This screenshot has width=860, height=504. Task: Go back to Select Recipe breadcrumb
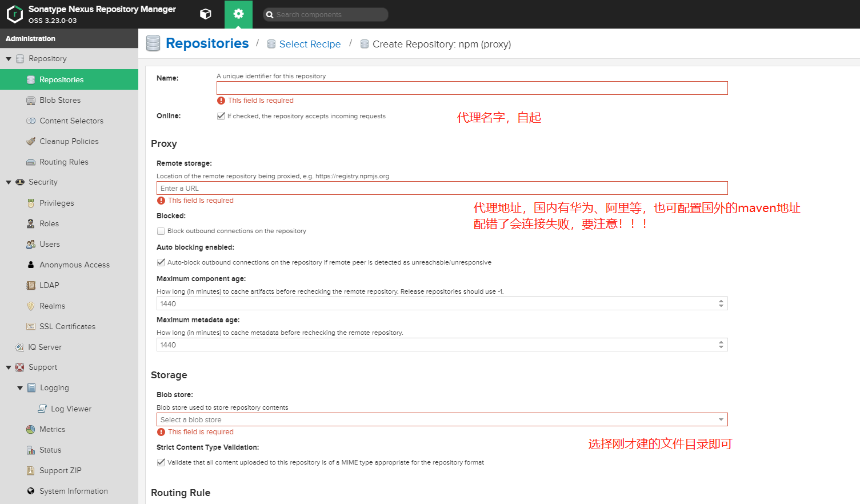pos(310,44)
